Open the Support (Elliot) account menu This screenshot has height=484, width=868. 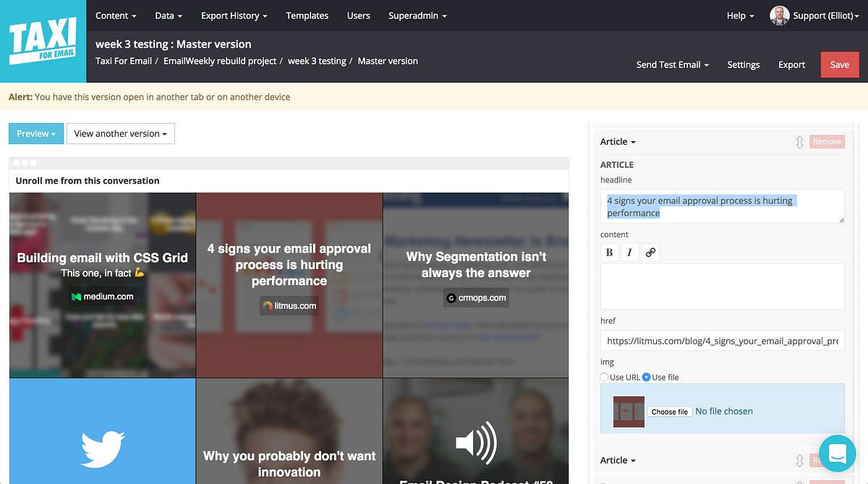(825, 16)
